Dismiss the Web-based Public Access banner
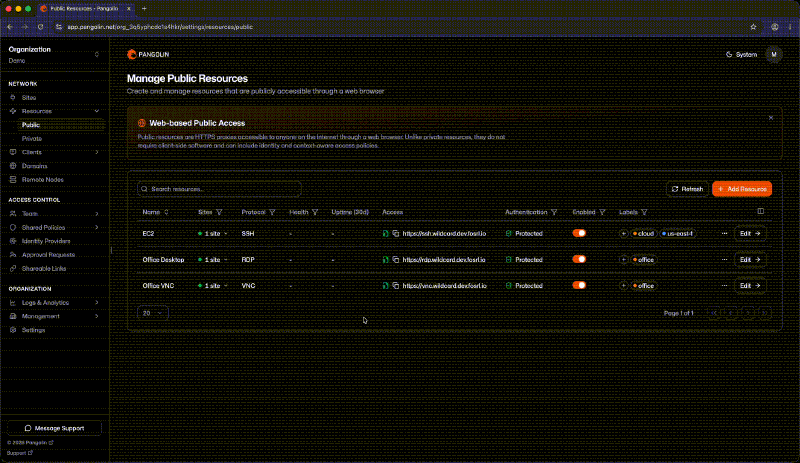This screenshot has height=463, width=800. tap(770, 118)
